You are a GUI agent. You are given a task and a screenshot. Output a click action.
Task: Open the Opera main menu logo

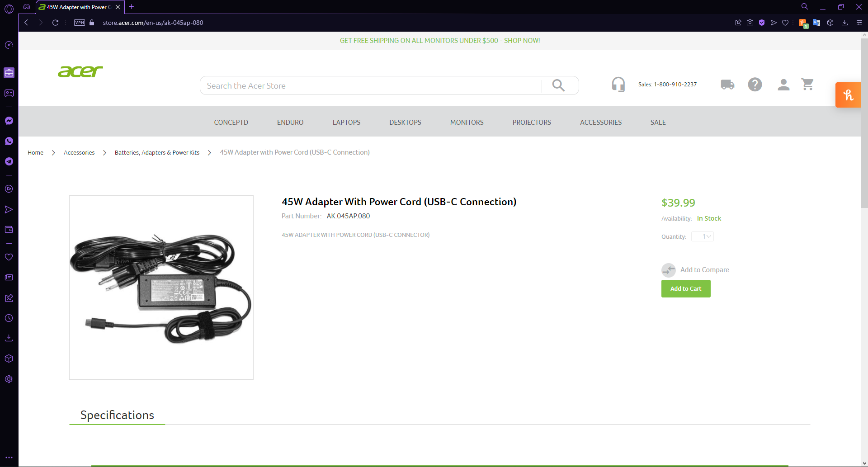point(9,8)
